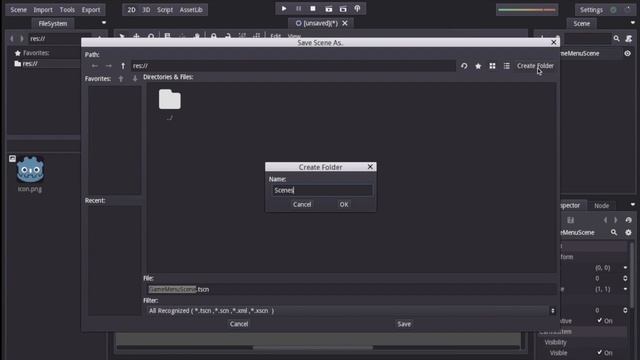Open the debug options icon
The width and height of the screenshot is (640, 360).
(358, 9)
